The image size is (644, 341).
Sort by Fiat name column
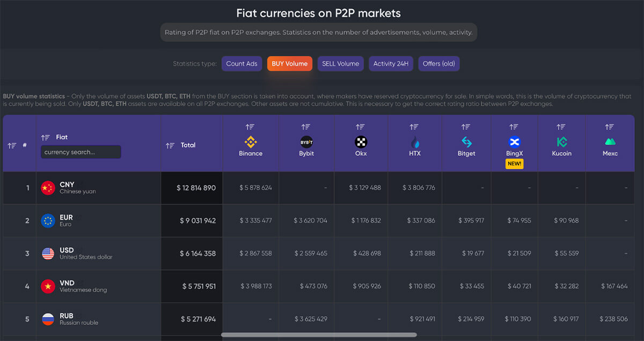click(x=45, y=137)
